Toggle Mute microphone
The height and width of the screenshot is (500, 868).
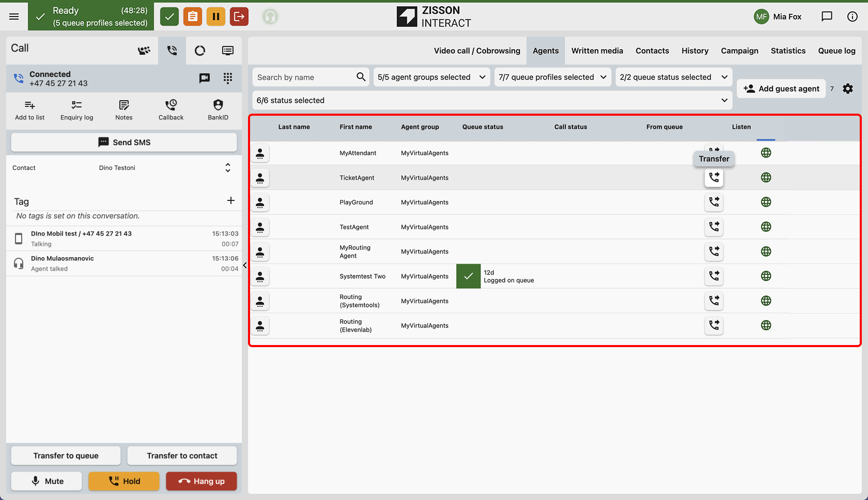[x=47, y=481]
